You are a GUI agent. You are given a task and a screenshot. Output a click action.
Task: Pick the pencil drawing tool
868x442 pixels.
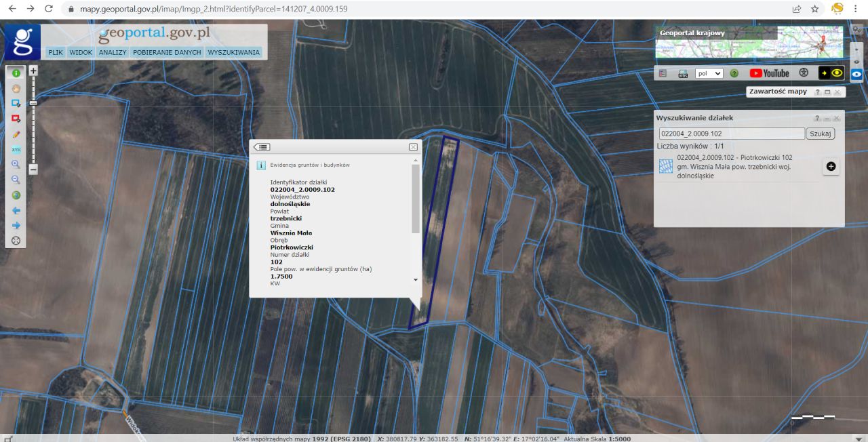tap(16, 134)
